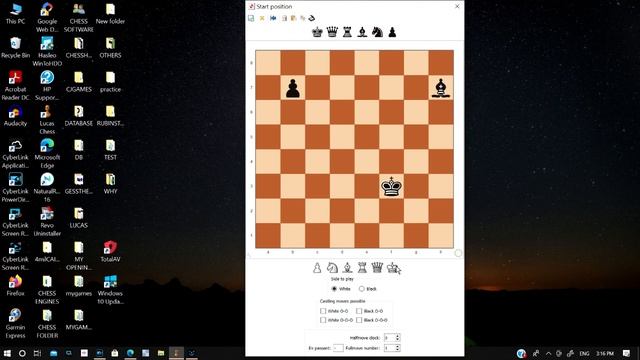Open Task View on the taskbar
This screenshot has height=360, width=640.
37,353
